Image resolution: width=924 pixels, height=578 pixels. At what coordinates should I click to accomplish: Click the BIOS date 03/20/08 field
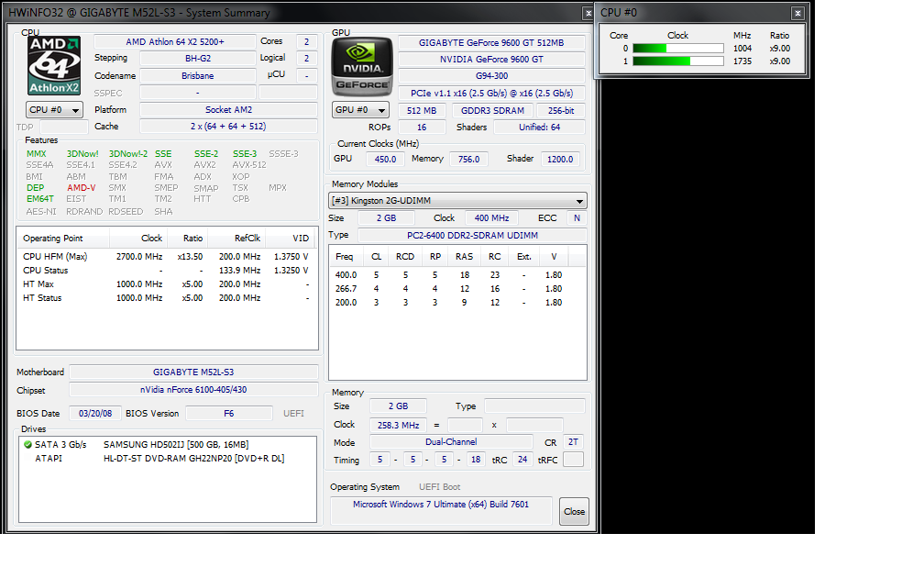click(x=95, y=414)
